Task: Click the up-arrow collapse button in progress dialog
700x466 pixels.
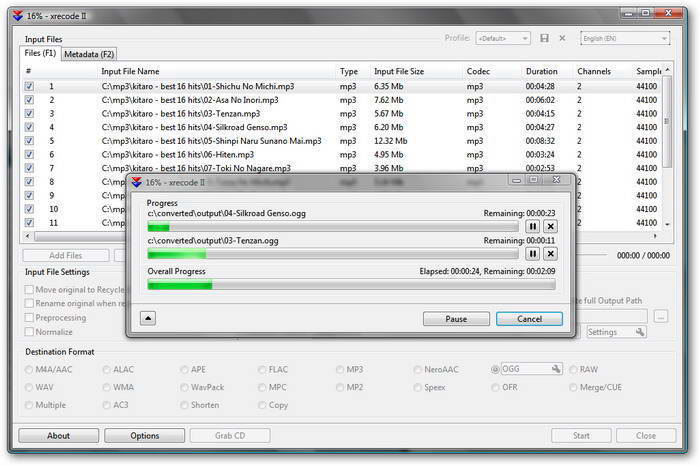Action: pyautogui.click(x=148, y=318)
